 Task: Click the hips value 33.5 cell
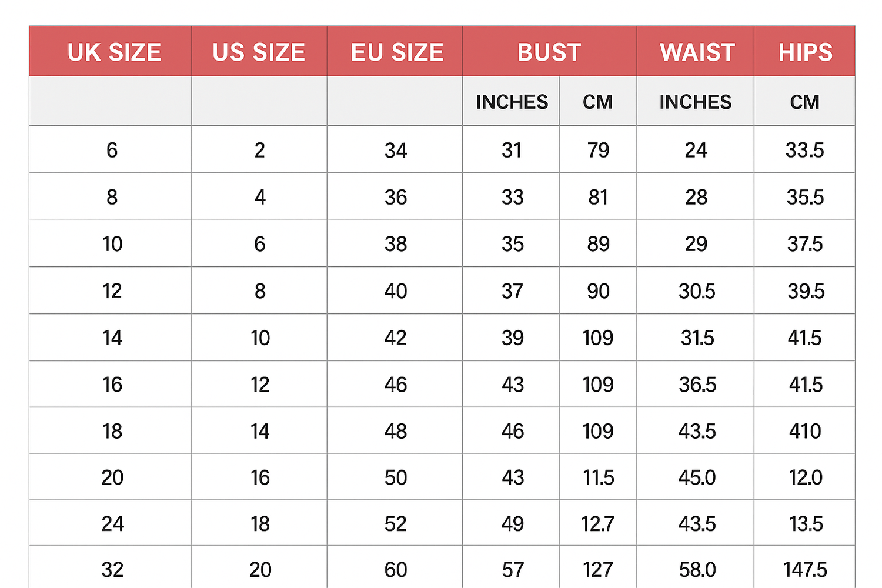tap(805, 150)
